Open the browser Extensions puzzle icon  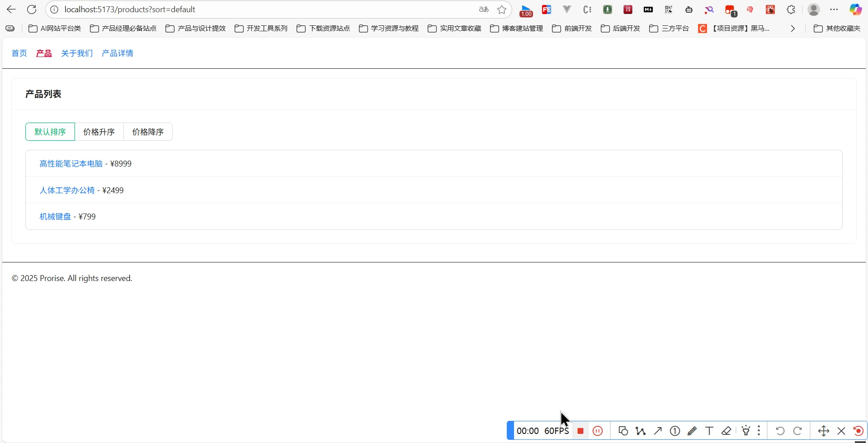pos(791,10)
